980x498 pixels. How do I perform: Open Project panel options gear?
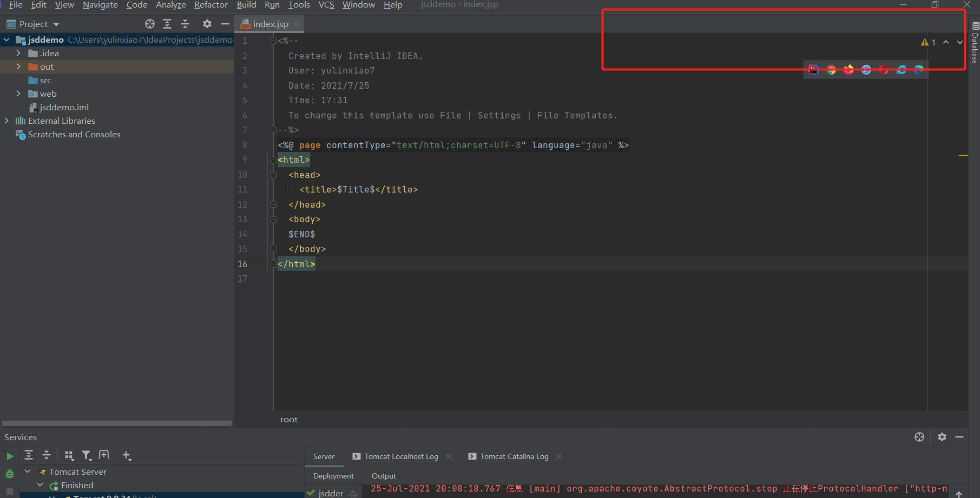point(207,24)
